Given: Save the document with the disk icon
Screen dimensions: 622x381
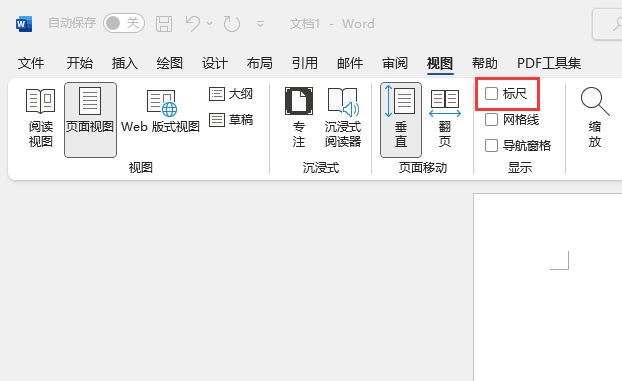Looking at the screenshot, I should [x=164, y=24].
